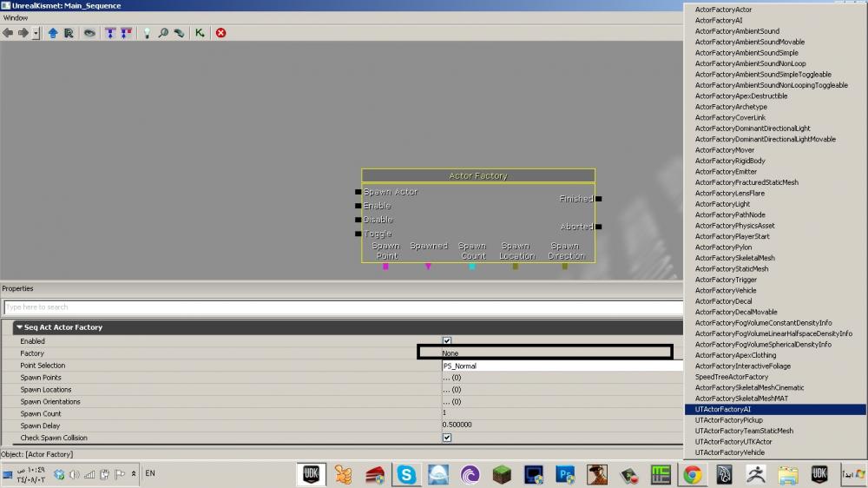Click the green K Kismet toolbar icon
The width and height of the screenshot is (868, 488).
[x=200, y=33]
